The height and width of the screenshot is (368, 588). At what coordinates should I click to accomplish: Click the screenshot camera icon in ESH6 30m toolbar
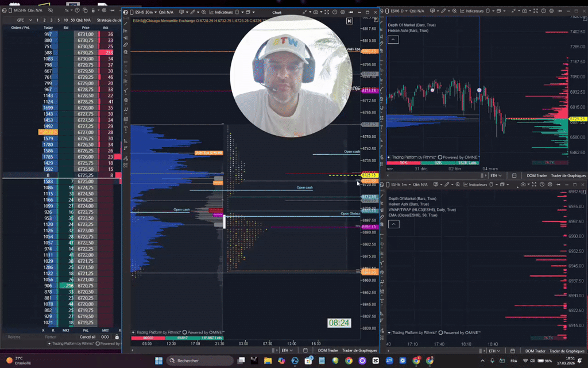(316, 12)
